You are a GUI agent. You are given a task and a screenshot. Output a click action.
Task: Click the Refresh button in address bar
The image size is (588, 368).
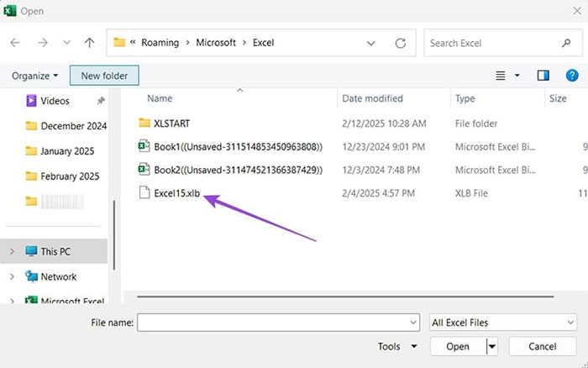coord(400,43)
